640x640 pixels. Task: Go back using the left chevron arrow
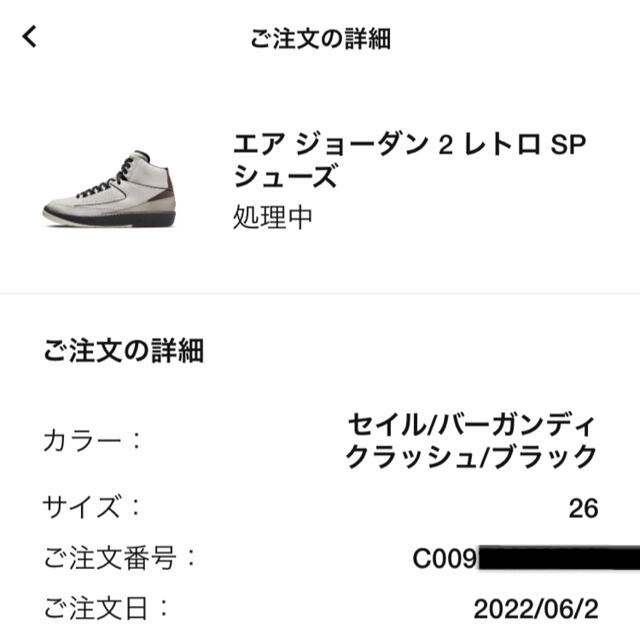click(29, 37)
